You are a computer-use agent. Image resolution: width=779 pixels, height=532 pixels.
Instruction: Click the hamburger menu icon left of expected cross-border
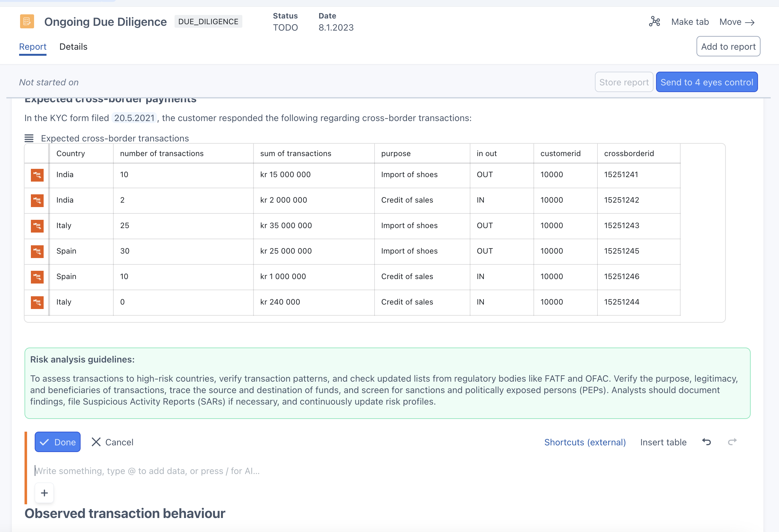[x=30, y=139]
